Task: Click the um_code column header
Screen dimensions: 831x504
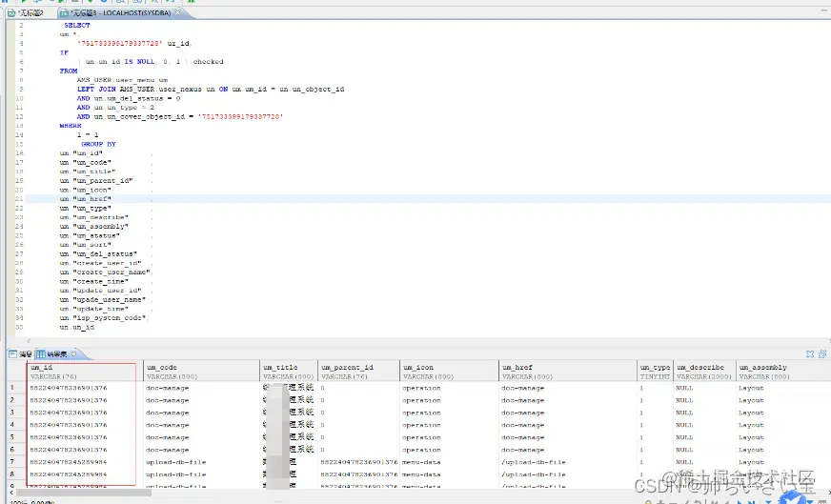Action: pos(201,371)
